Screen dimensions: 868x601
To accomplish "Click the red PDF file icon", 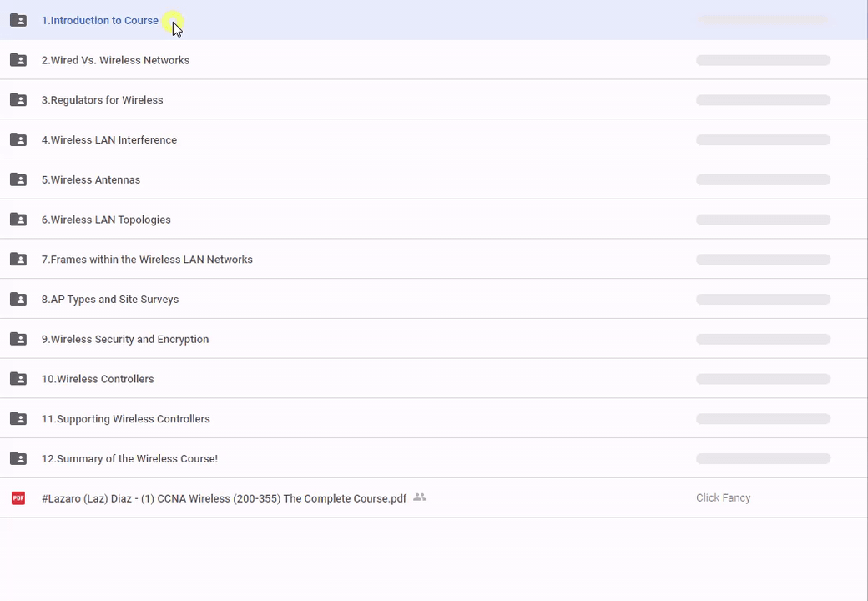I will (18, 498).
